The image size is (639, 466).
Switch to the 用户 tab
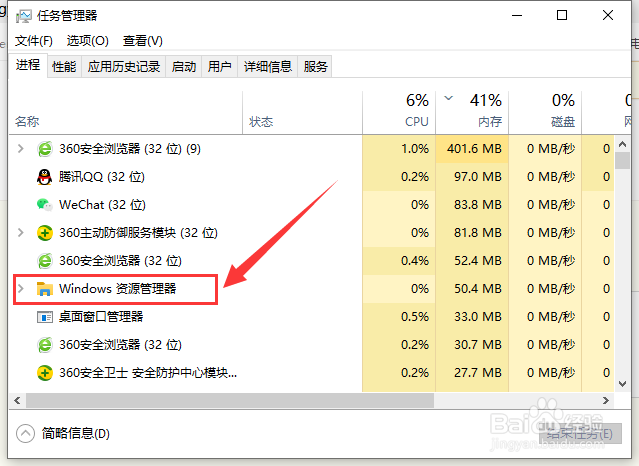point(220,66)
